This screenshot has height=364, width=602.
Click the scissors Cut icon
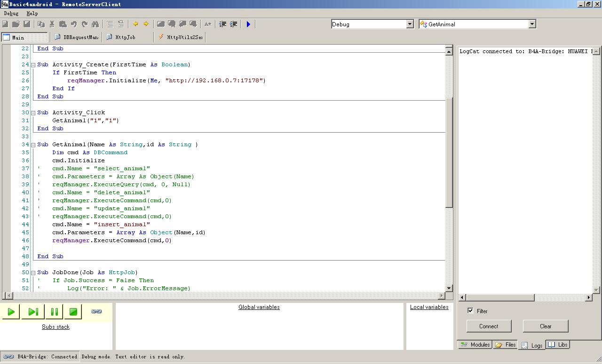pyautogui.click(x=52, y=24)
